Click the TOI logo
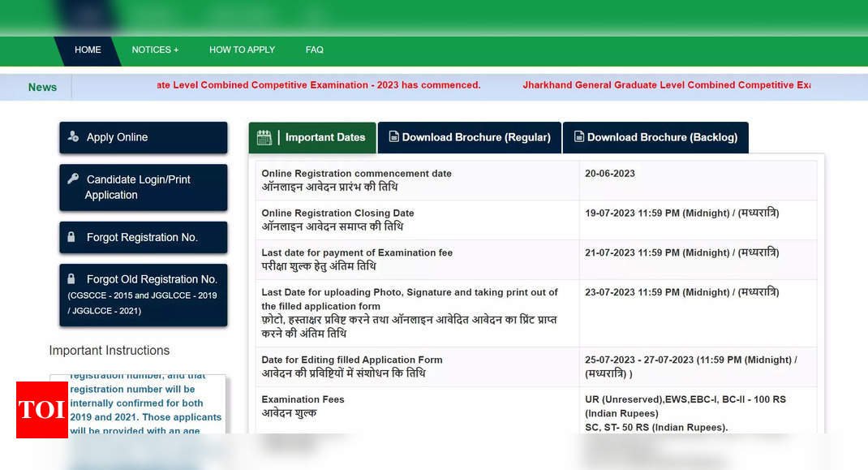 pos(42,410)
